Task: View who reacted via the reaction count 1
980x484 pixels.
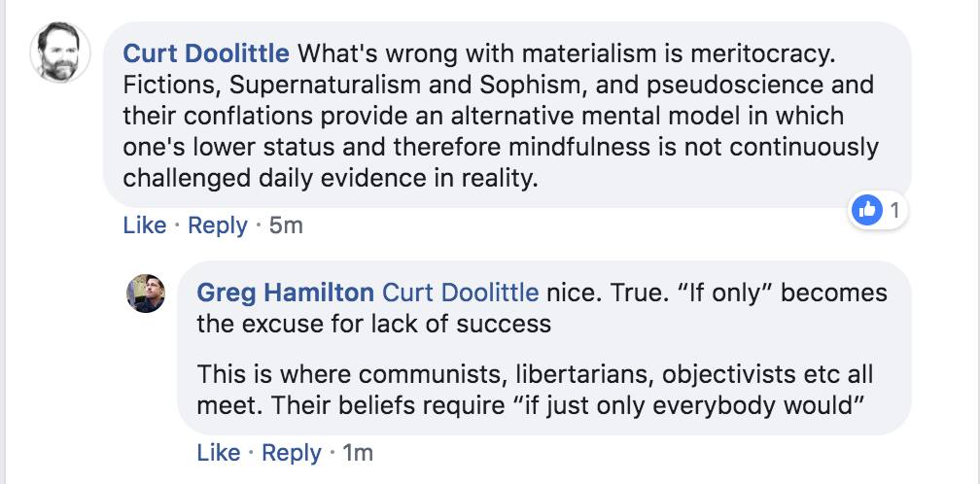Action: point(893,208)
